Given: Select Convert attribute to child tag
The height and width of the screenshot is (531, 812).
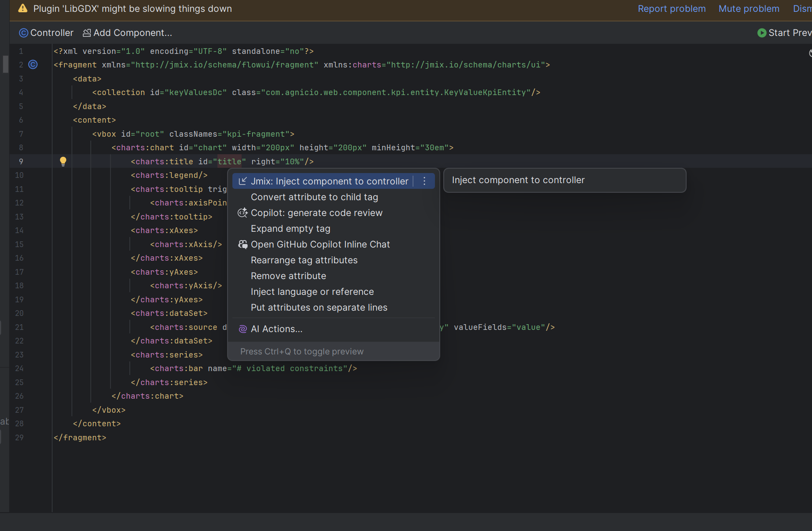Looking at the screenshot, I should click(x=314, y=197).
